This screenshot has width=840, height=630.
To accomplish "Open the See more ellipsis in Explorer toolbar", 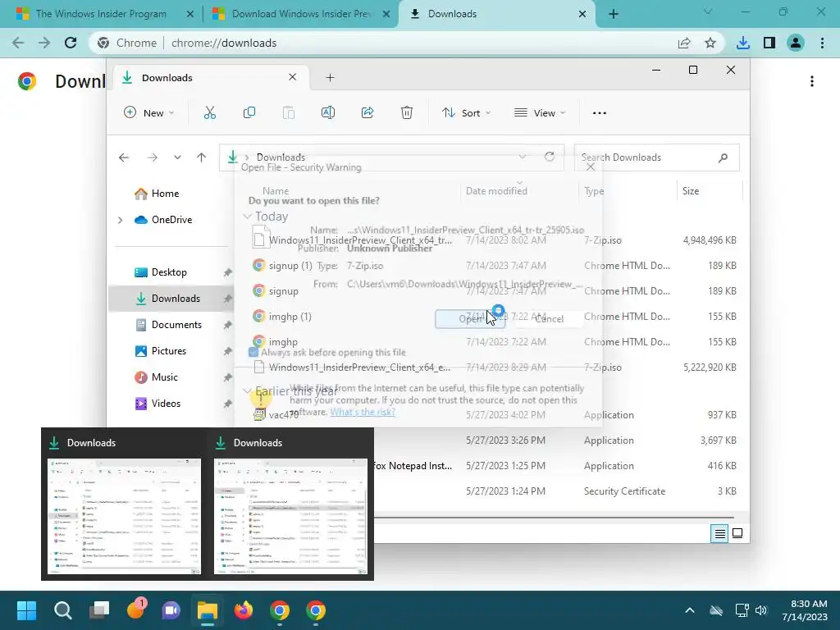I will coord(600,113).
